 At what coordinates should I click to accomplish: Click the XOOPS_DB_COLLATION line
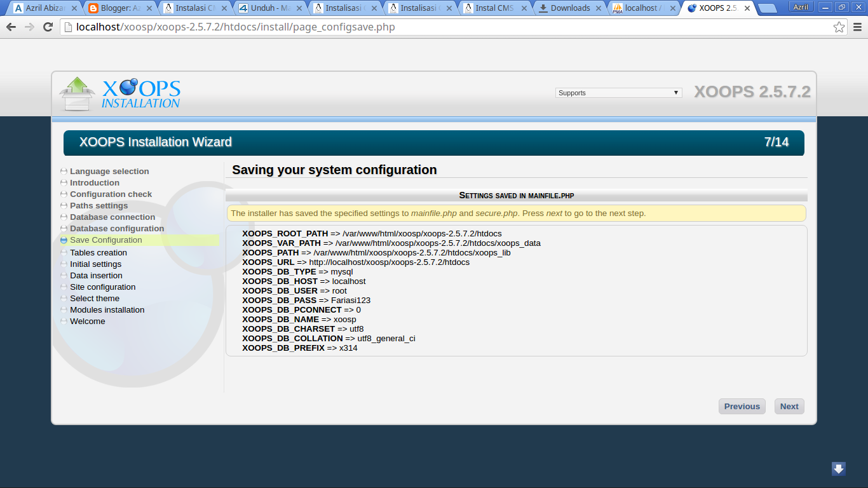click(x=329, y=339)
